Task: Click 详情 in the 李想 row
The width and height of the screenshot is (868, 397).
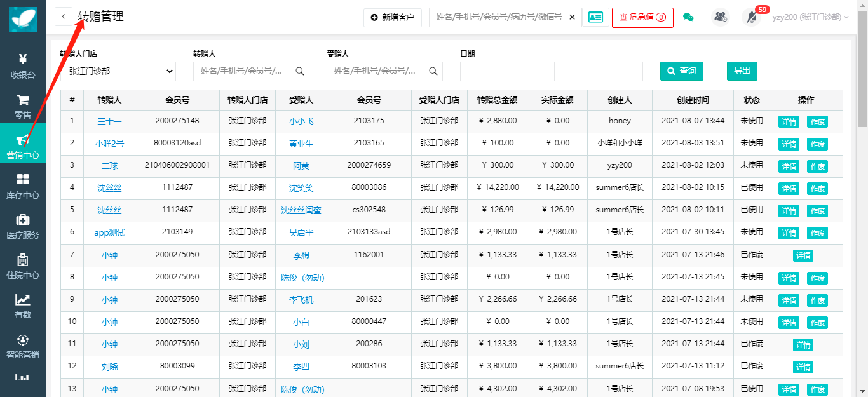Action: pyautogui.click(x=803, y=255)
